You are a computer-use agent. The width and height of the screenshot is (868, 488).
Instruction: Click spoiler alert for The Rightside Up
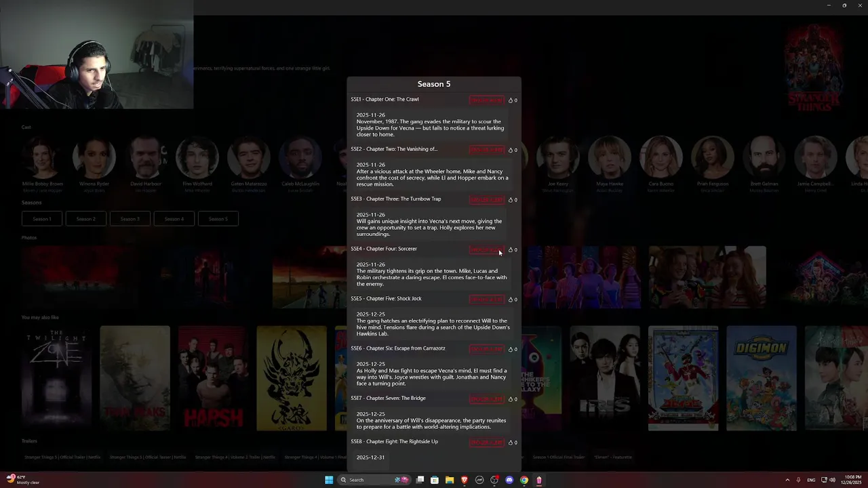tap(487, 443)
